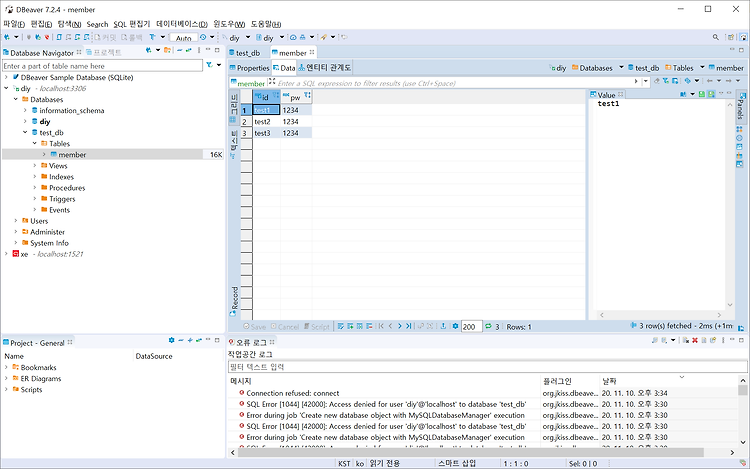Click the SQL filter expression input field
Image resolution: width=750 pixels, height=469 pixels.
click(x=454, y=83)
